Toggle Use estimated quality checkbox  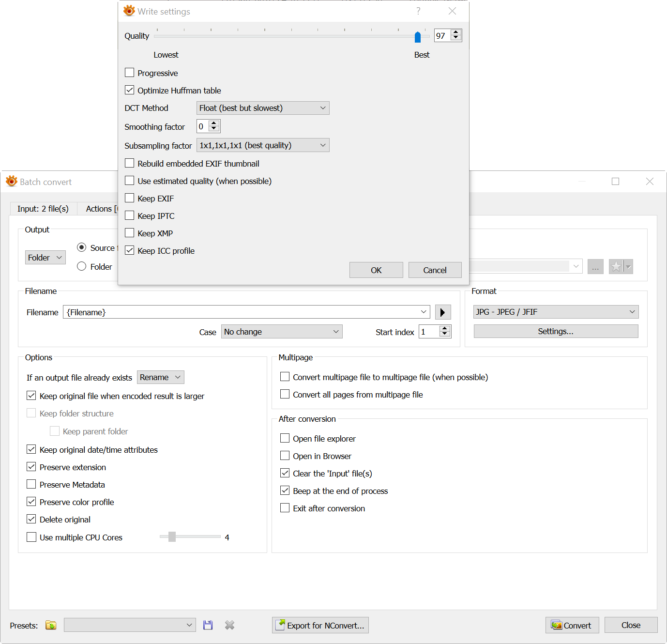pyautogui.click(x=130, y=181)
